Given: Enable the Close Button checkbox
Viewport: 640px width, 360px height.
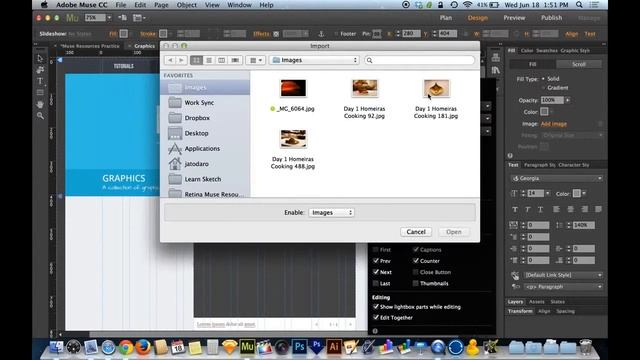Looking at the screenshot, I should [416, 272].
